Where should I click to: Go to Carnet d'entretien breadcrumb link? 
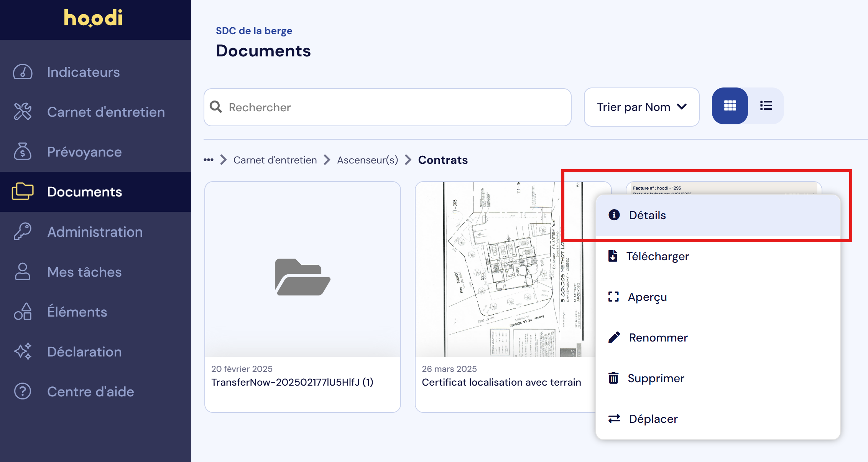click(x=275, y=160)
